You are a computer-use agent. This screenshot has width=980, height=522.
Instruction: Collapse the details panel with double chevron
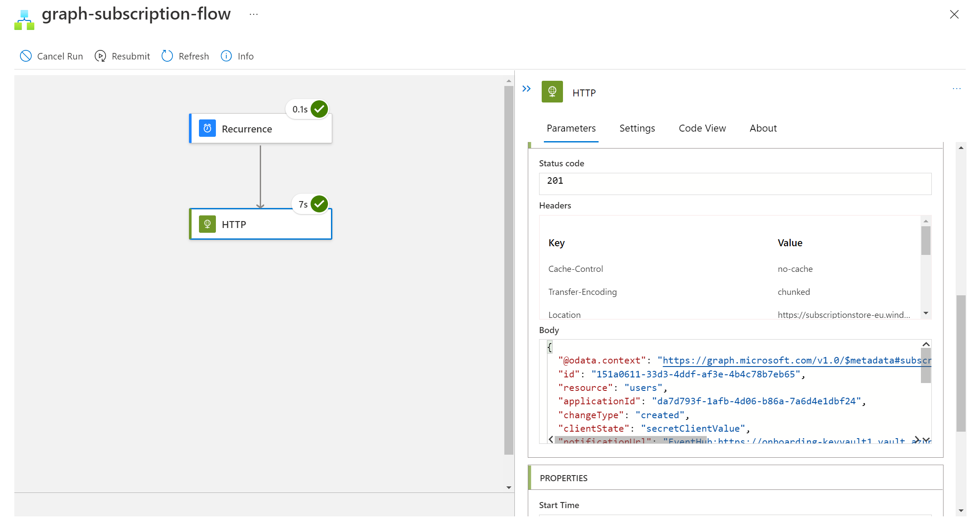pos(526,89)
